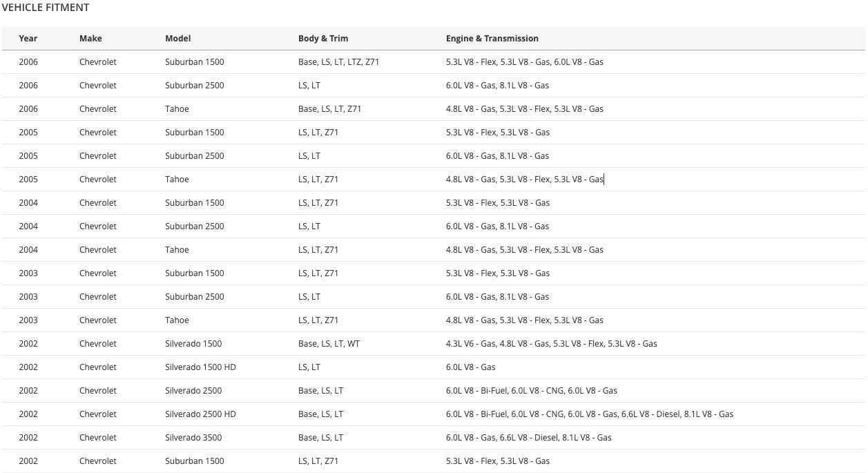Select the Silverado 1500 HD model cell

click(200, 367)
